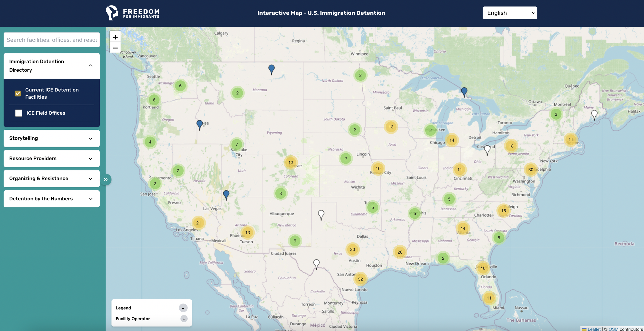This screenshot has height=331, width=644.
Task: Collapse the sidebar with double-arrow button
Action: pos(106,180)
